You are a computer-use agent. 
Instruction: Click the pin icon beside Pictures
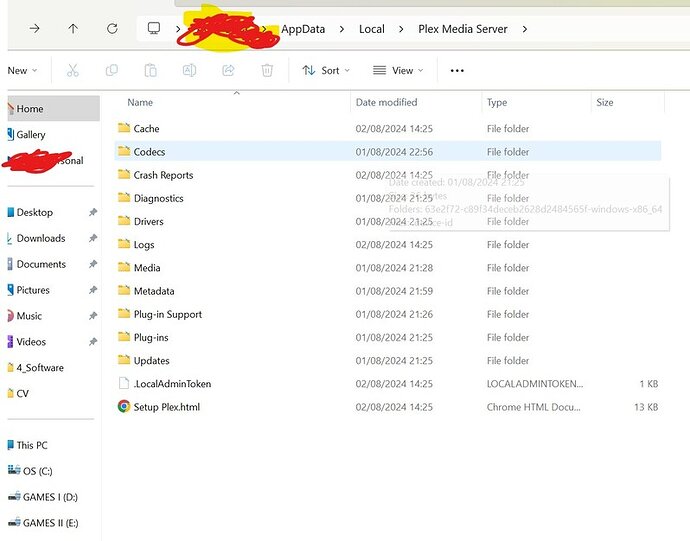coord(92,290)
